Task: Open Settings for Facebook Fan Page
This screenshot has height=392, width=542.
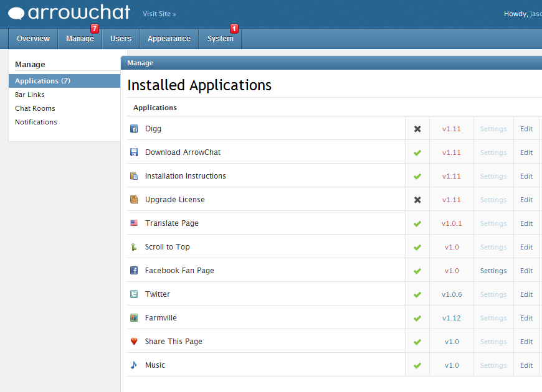Action: point(493,271)
